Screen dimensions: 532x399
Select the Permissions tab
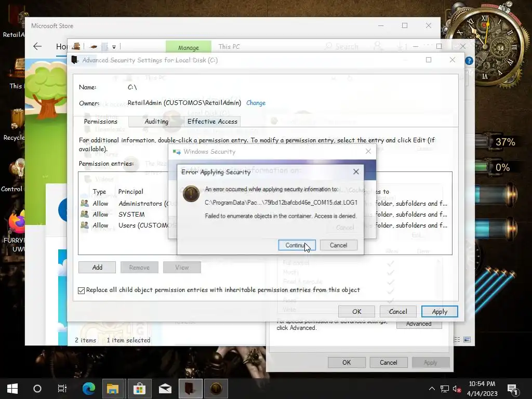point(100,122)
